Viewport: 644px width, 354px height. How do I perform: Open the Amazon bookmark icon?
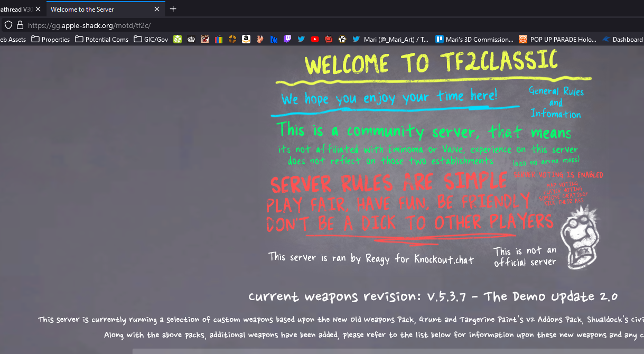(246, 39)
